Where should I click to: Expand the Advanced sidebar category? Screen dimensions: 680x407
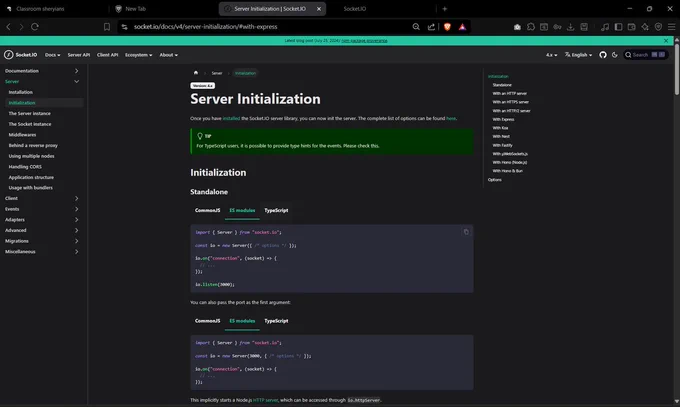coord(76,230)
